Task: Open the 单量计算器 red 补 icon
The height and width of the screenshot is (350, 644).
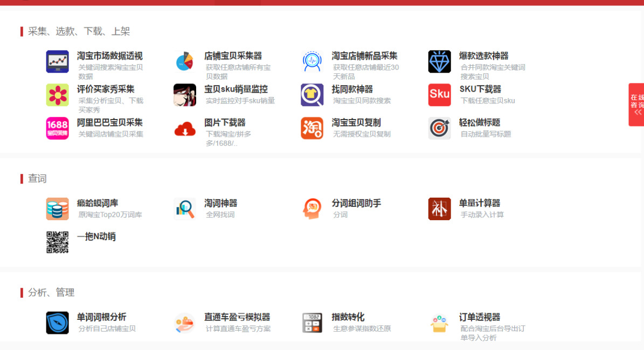Action: [439, 209]
